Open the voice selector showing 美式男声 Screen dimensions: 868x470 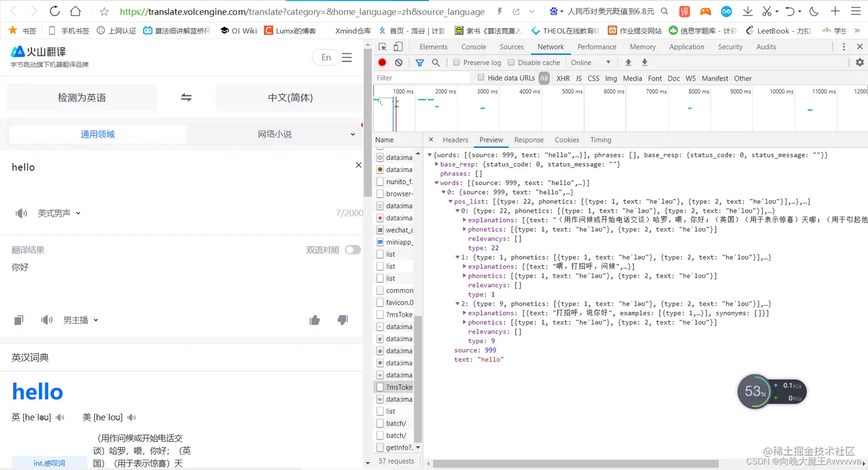click(x=59, y=213)
